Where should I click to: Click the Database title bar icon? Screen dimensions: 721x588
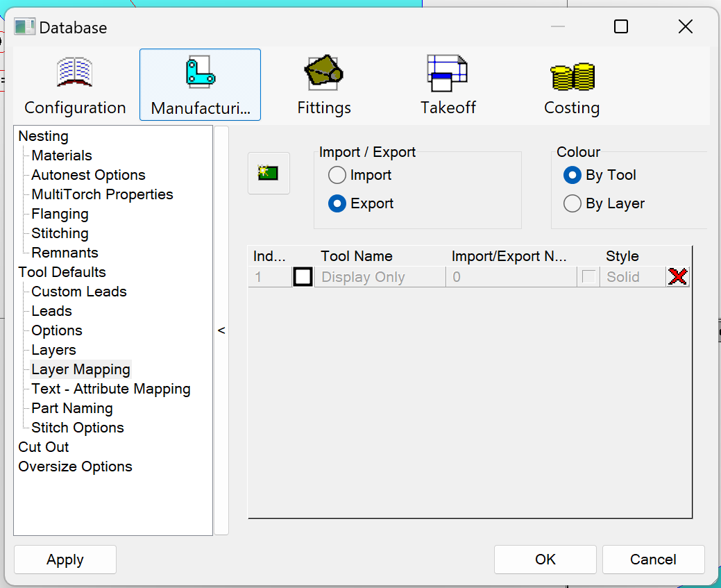pos(25,28)
